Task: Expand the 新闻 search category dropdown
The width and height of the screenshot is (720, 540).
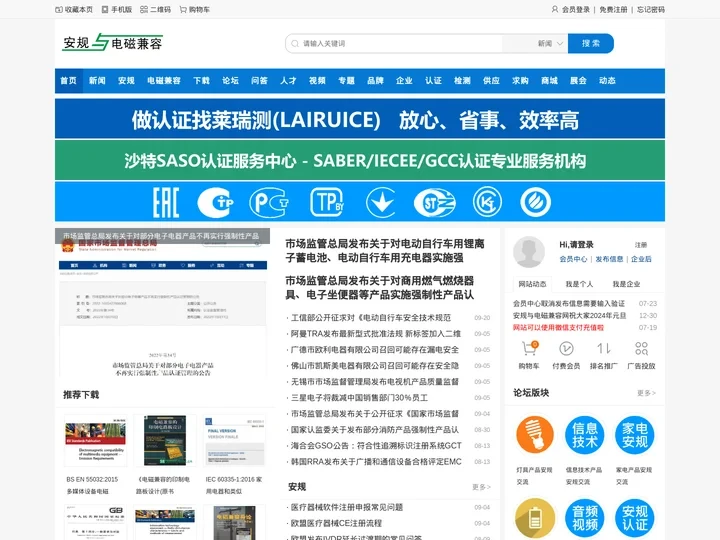Action: 550,44
